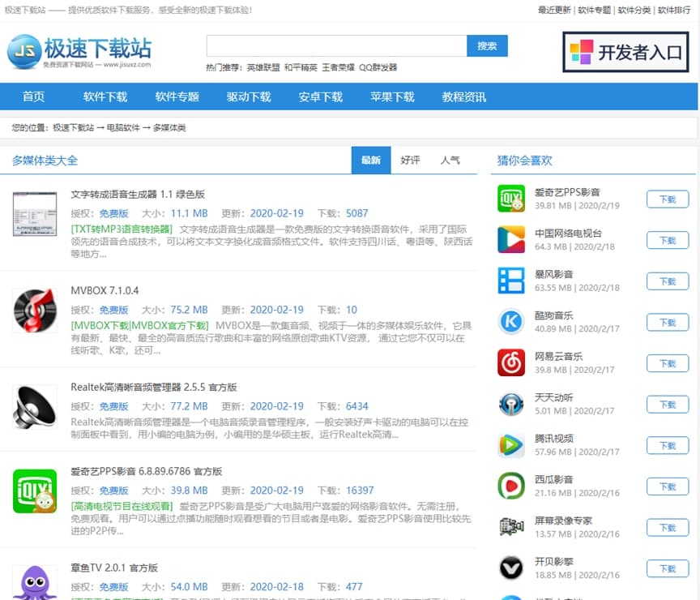Image resolution: width=700 pixels, height=600 pixels.
Task: Open 首页 in the navigation bar
Action: 33,96
